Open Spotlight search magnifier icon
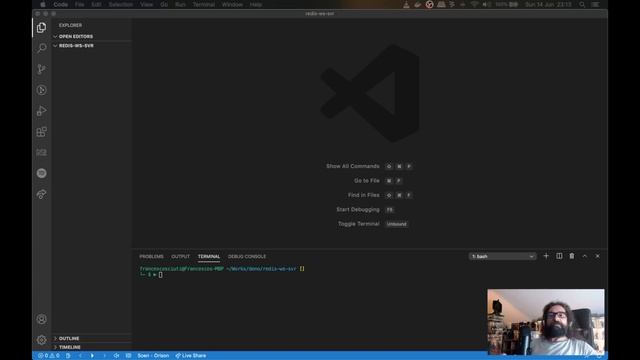 (582, 4)
